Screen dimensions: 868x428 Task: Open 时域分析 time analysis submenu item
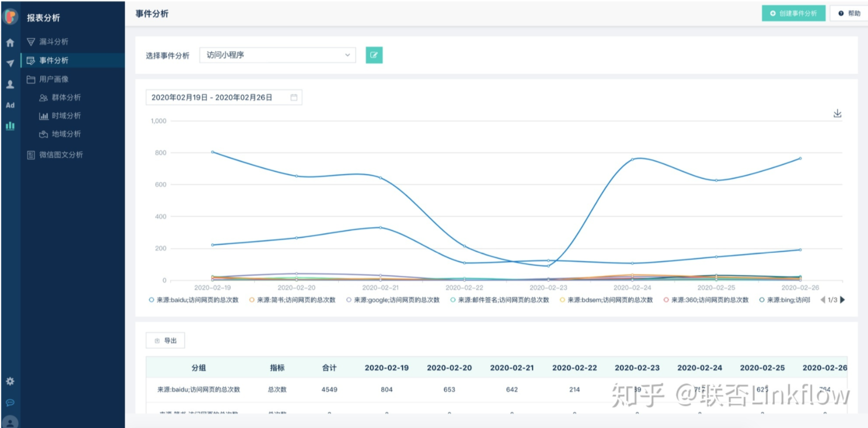coord(60,116)
